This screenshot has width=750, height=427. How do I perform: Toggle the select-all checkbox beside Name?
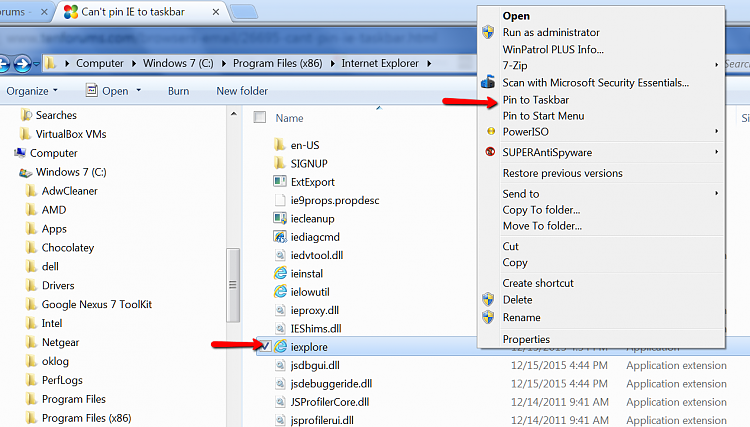260,117
